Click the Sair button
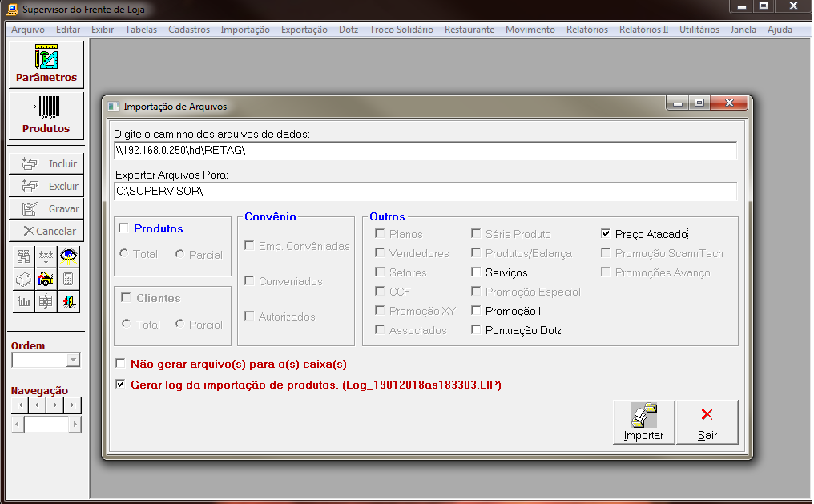Viewport: 814px width, 504px height. (x=707, y=422)
